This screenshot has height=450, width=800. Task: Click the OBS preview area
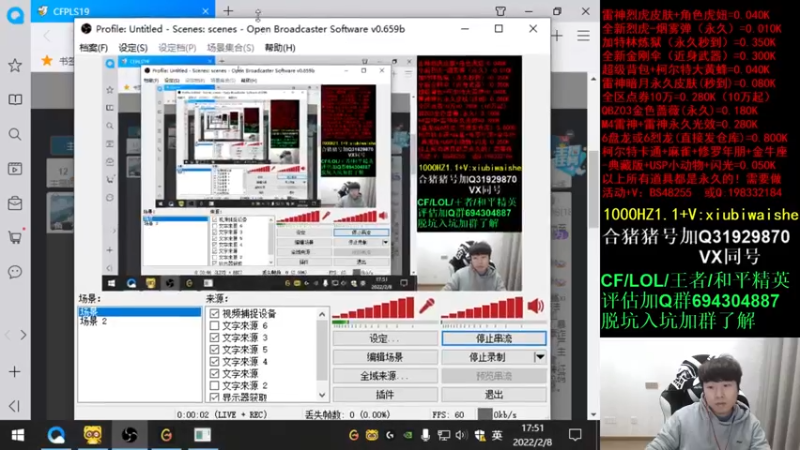coord(312,173)
